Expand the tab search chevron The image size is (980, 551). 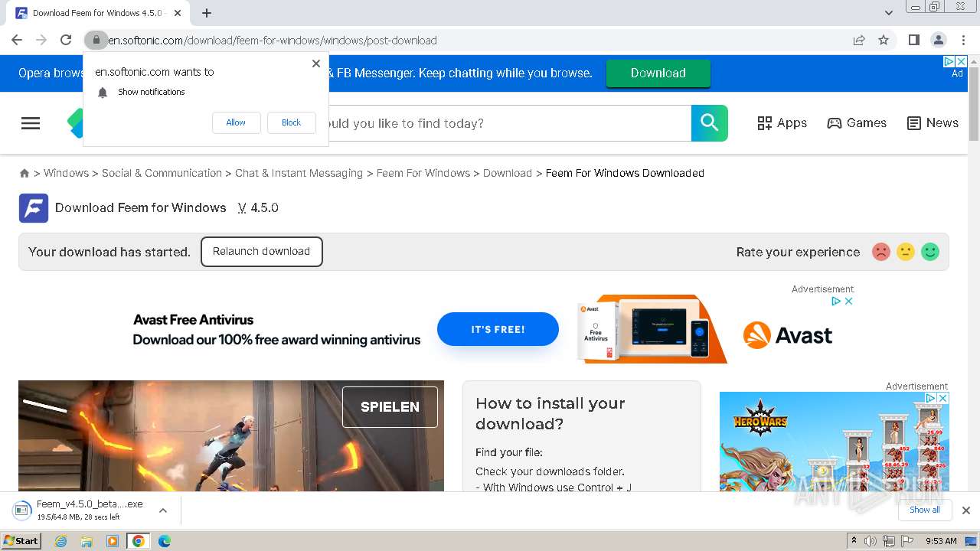(x=889, y=13)
